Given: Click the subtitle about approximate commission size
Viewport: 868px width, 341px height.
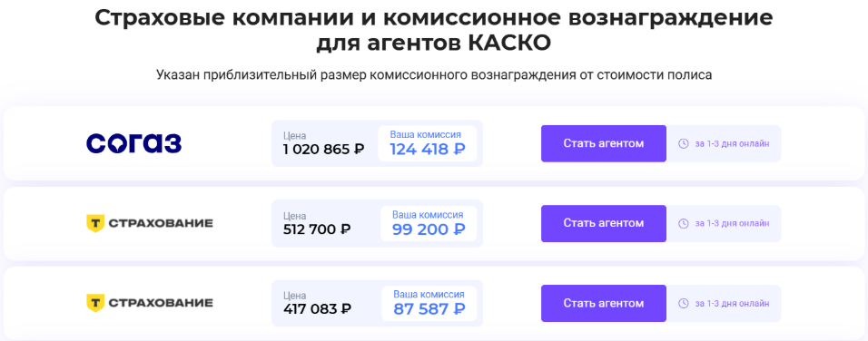Looking at the screenshot, I should [434, 74].
